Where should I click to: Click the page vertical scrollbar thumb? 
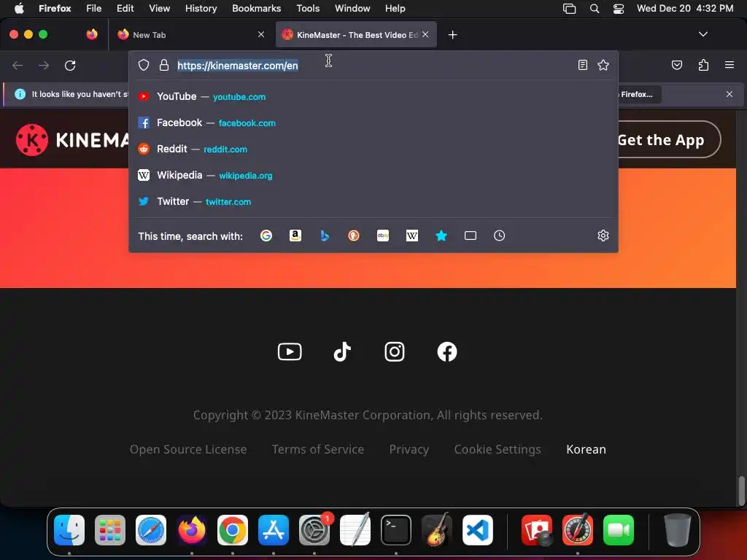coord(741,490)
